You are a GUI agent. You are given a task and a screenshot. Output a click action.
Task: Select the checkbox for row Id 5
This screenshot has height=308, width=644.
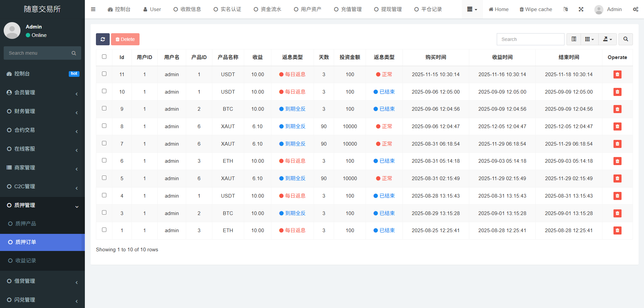tap(104, 178)
